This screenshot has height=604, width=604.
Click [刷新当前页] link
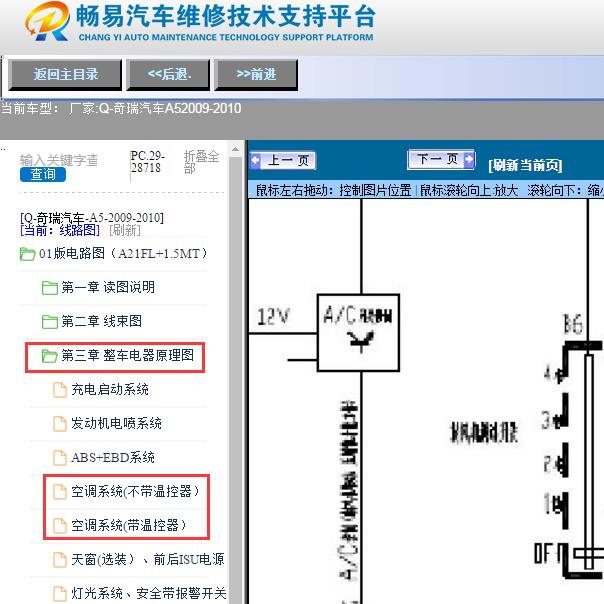525,166
